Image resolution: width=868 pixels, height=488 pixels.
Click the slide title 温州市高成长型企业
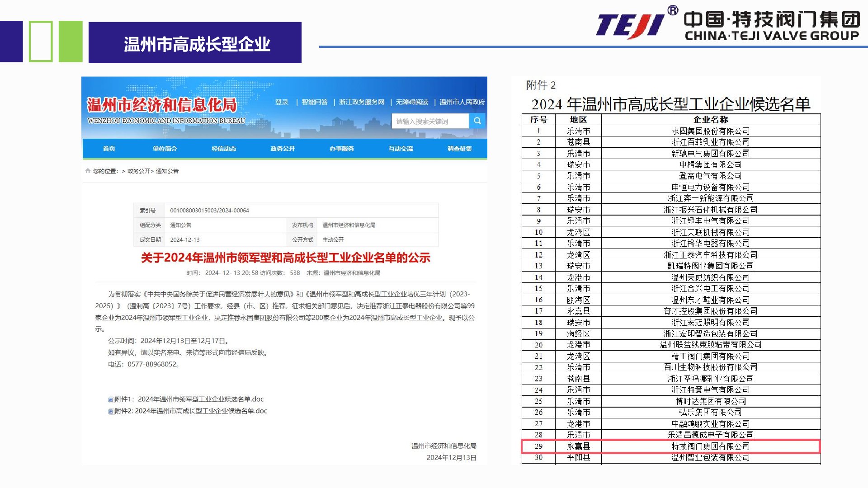tap(197, 44)
